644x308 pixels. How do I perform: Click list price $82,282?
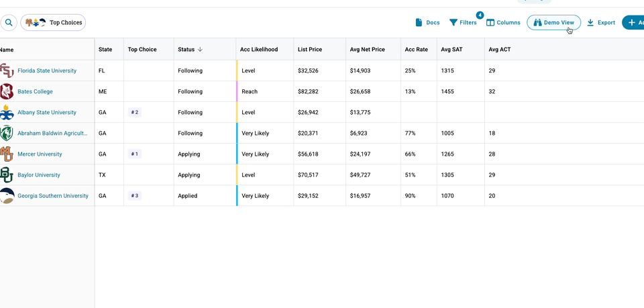tap(308, 91)
